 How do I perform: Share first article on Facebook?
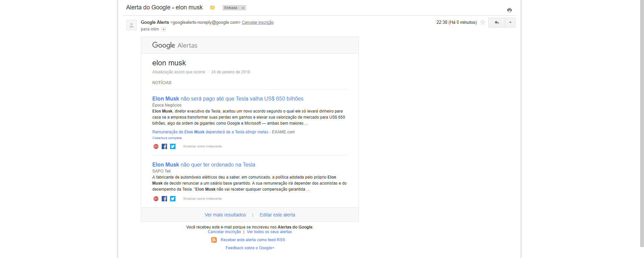click(164, 146)
